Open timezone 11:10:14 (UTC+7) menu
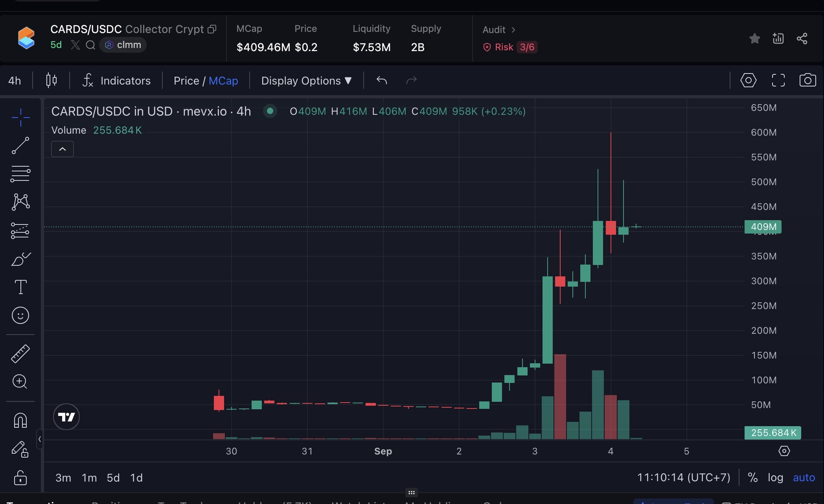Viewport: 824px width, 504px height. (684, 477)
